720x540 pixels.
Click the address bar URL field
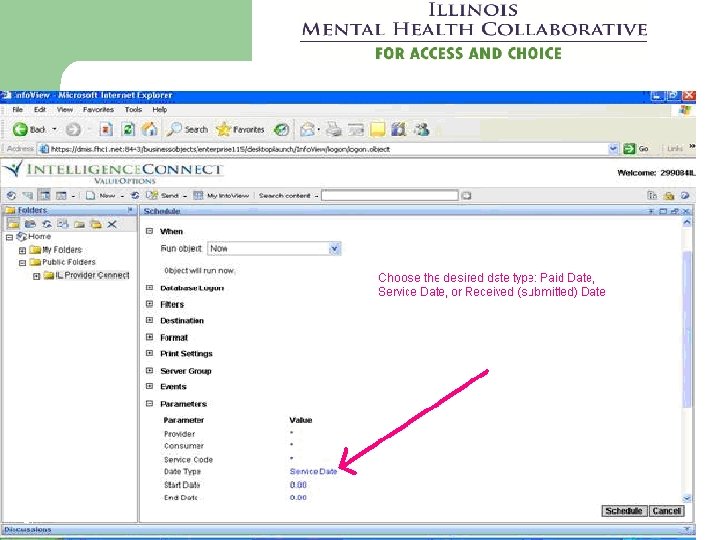click(x=323, y=149)
